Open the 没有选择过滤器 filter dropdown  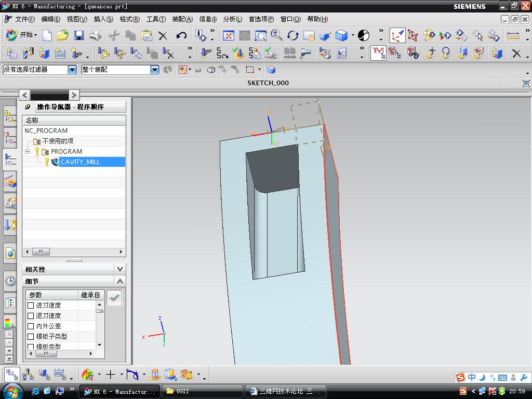pyautogui.click(x=72, y=70)
